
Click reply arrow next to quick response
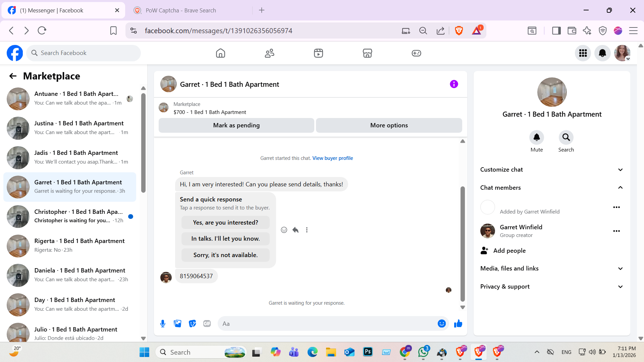(295, 230)
